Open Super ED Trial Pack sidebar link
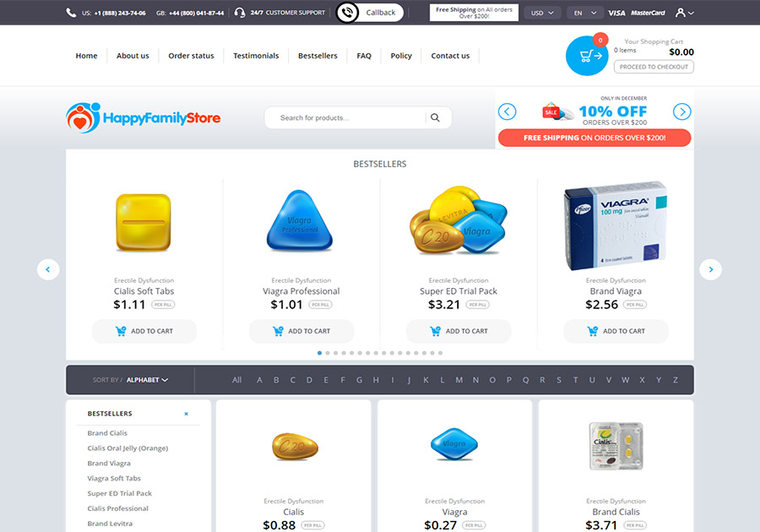 click(119, 493)
